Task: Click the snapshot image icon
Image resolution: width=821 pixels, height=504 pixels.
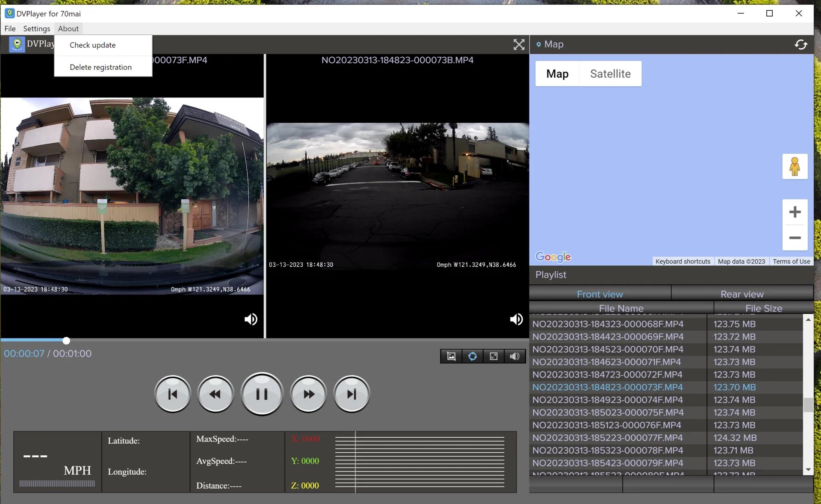Action: [451, 356]
